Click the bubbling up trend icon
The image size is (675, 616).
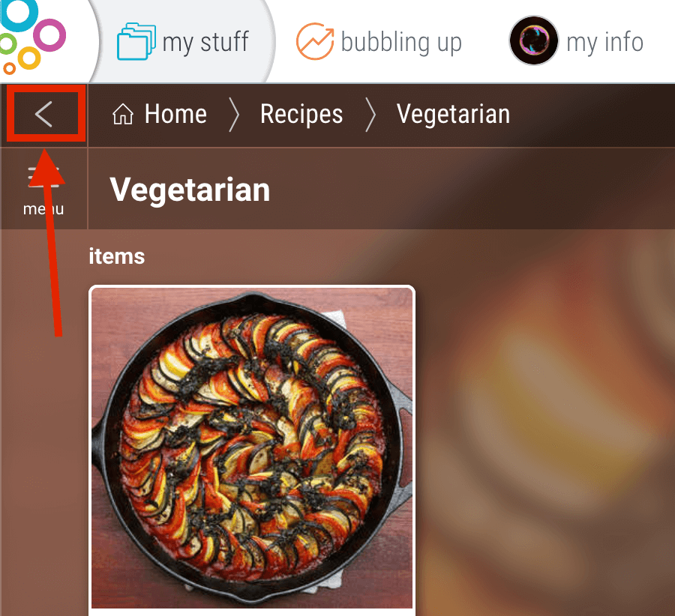[x=315, y=41]
